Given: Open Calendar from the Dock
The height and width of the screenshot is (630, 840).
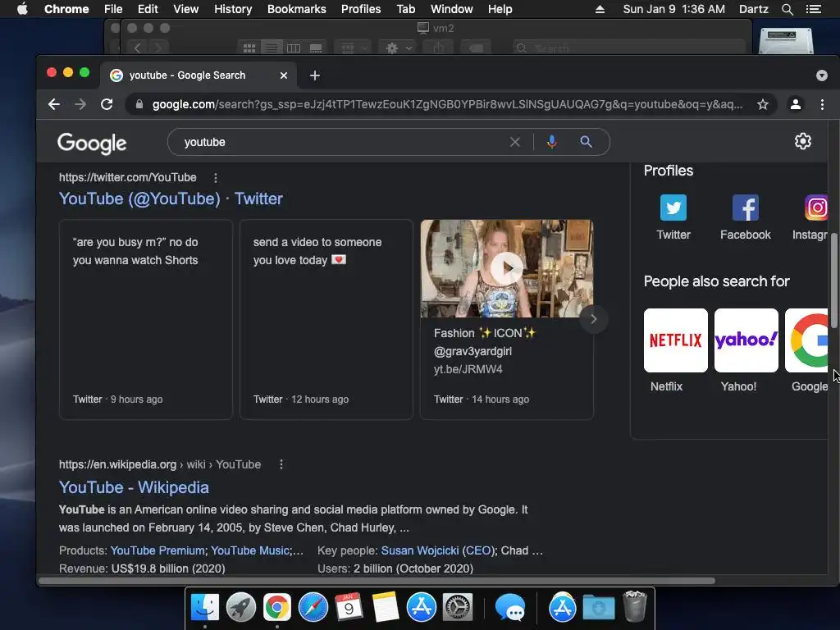Looking at the screenshot, I should click(x=349, y=608).
